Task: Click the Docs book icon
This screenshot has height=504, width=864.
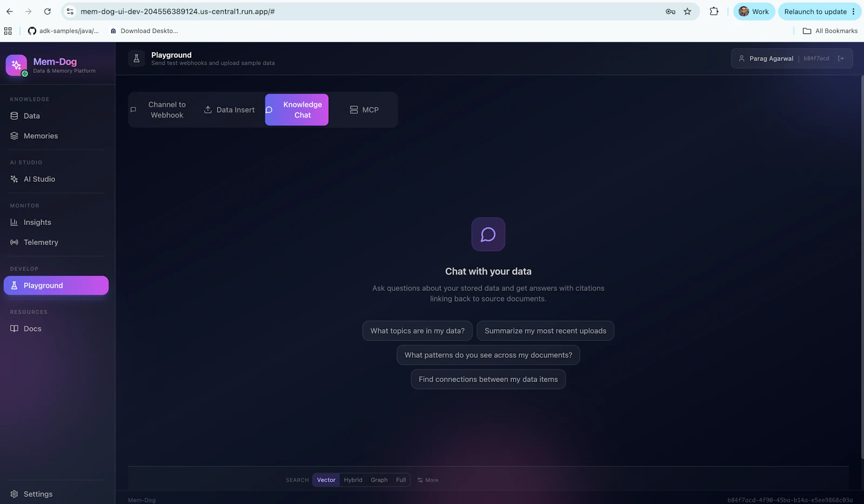Action: 14,329
